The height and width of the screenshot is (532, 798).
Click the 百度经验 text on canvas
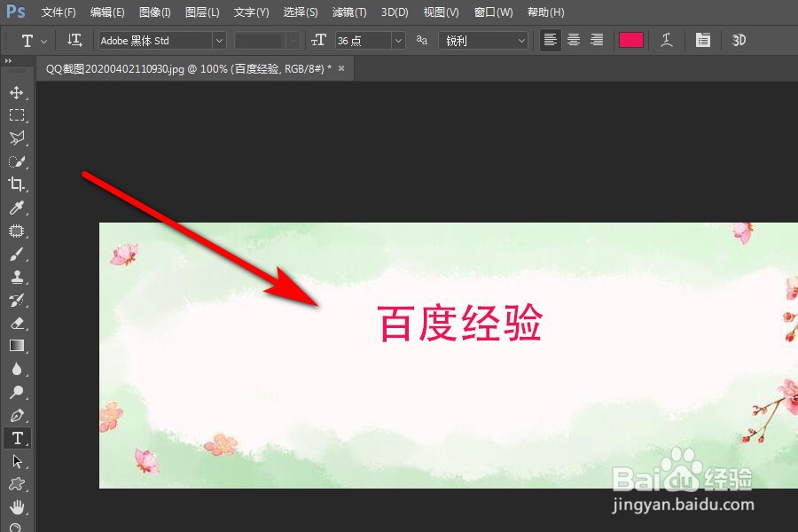[x=459, y=323]
